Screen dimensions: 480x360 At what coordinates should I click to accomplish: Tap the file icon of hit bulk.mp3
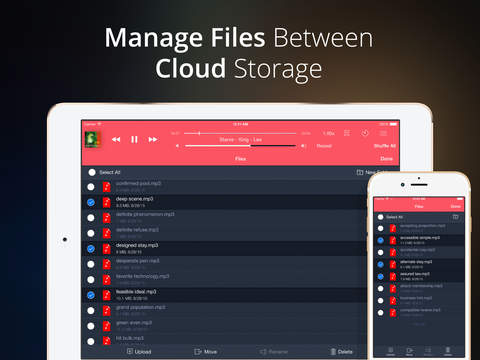coord(107,341)
